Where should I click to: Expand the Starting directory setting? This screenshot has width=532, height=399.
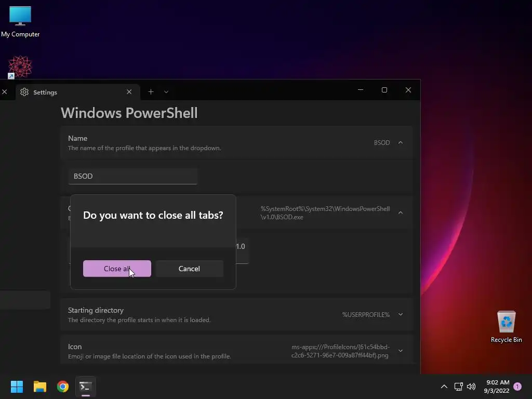click(x=401, y=314)
